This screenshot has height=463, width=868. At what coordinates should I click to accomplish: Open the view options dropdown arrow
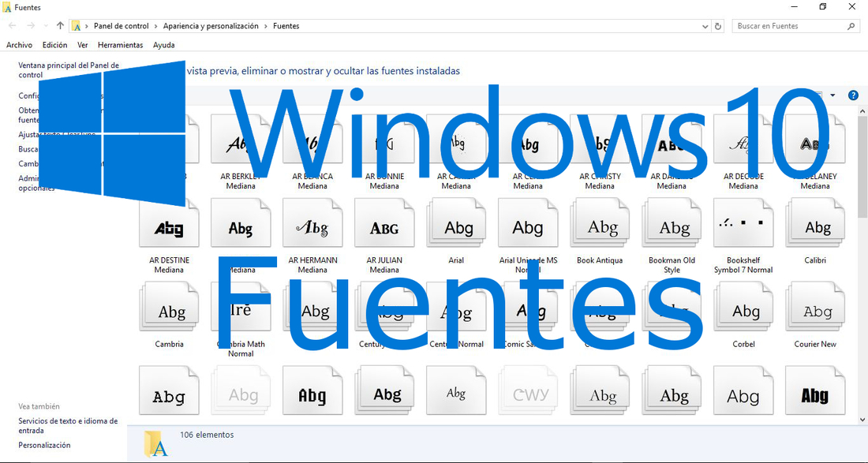point(832,95)
